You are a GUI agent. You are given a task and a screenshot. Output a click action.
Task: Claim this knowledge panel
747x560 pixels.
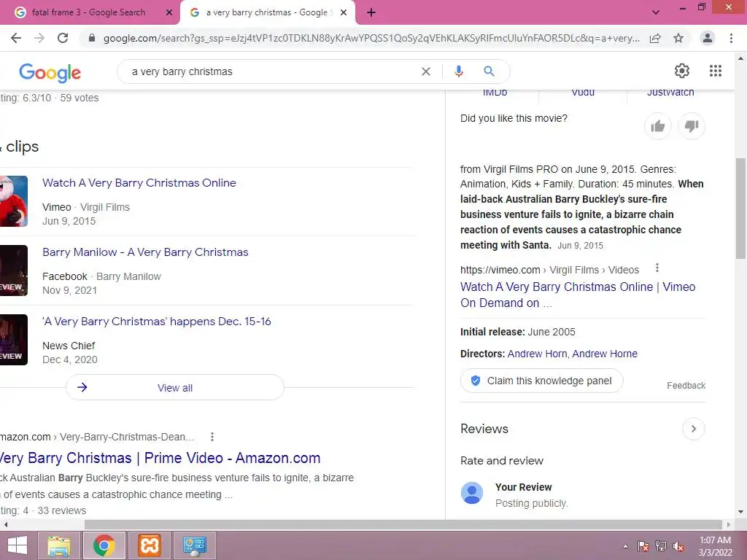click(x=542, y=381)
